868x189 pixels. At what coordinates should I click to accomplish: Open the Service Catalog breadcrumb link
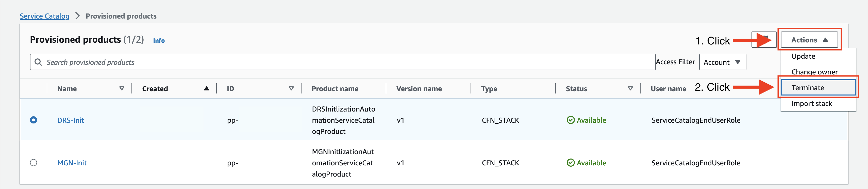pos(44,16)
